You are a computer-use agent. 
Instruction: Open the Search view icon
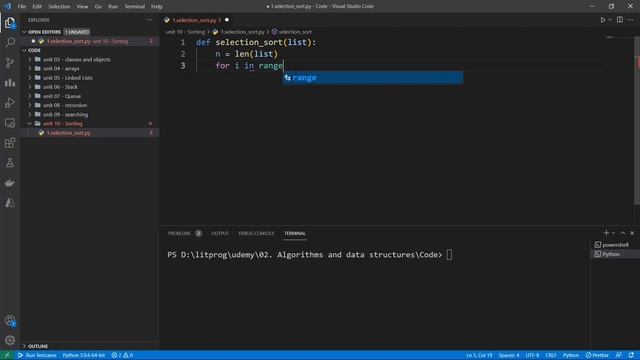[x=10, y=42]
